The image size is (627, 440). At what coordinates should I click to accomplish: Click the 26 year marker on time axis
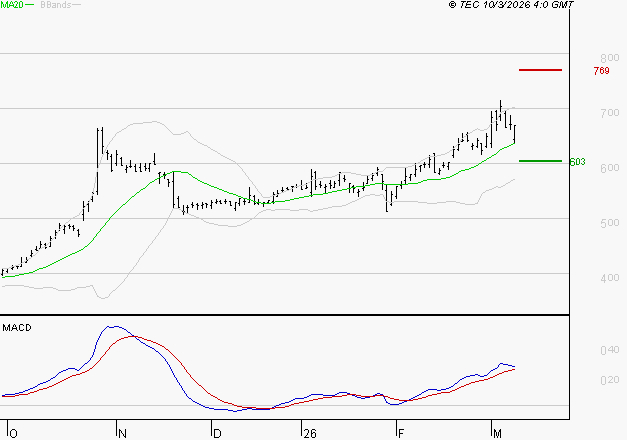(x=310, y=434)
